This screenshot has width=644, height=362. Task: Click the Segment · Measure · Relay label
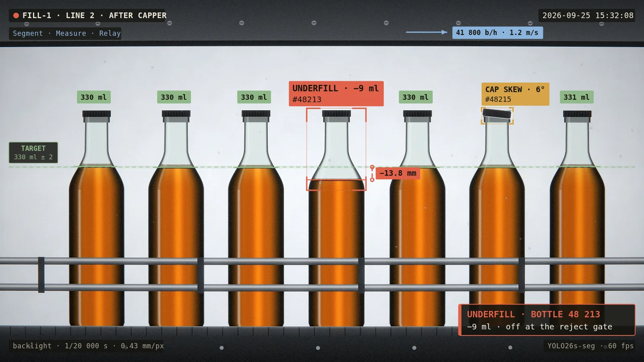coord(66,33)
